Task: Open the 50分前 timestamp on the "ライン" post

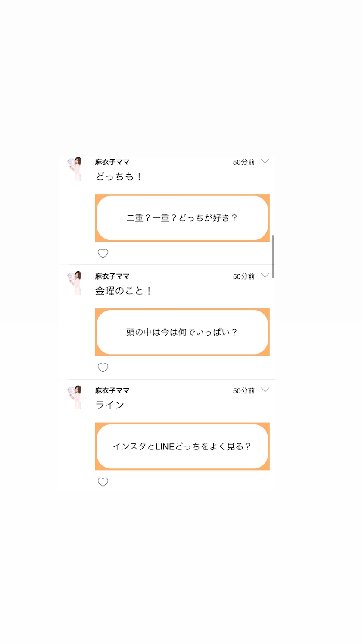Action: click(243, 391)
